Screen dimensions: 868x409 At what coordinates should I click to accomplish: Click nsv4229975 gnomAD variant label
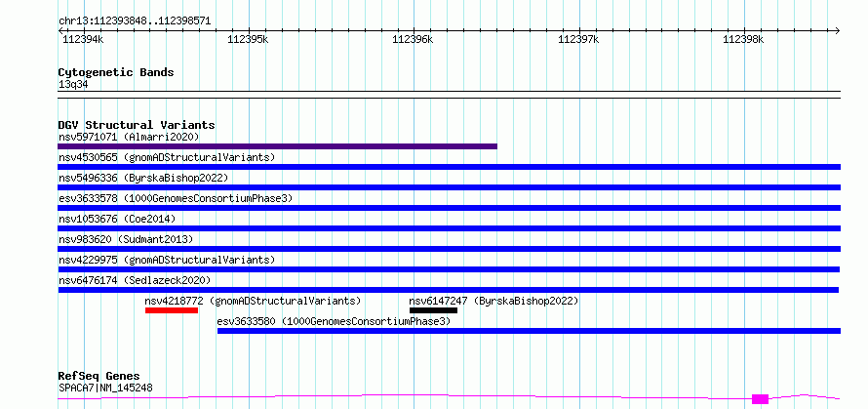click(x=167, y=260)
